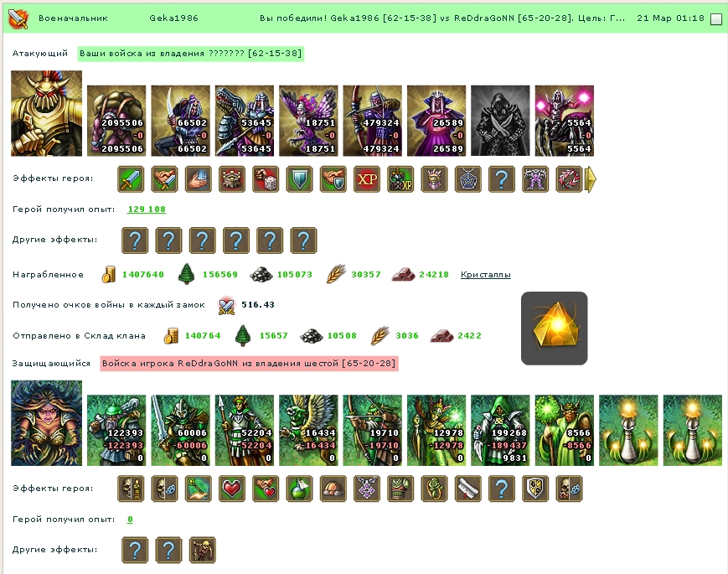Screen dimensions: 728x574
Task: Click the green sword attacker hero effect icon
Action: pos(131,179)
